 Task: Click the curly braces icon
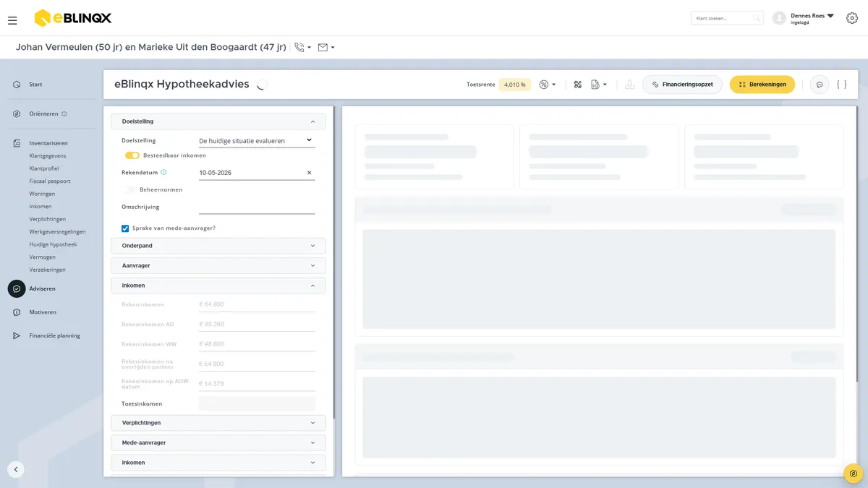click(842, 85)
